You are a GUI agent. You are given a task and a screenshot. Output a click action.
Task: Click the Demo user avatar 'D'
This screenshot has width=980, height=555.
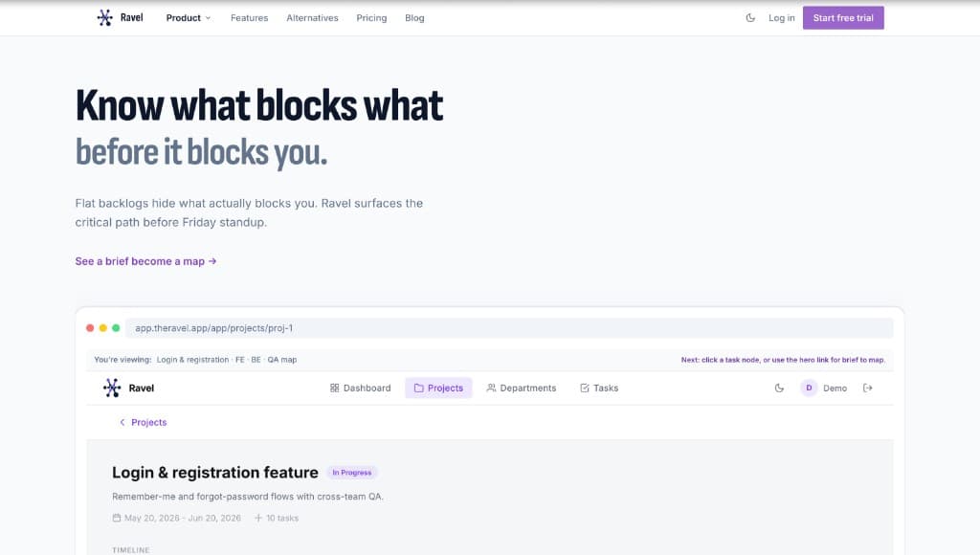(x=809, y=388)
